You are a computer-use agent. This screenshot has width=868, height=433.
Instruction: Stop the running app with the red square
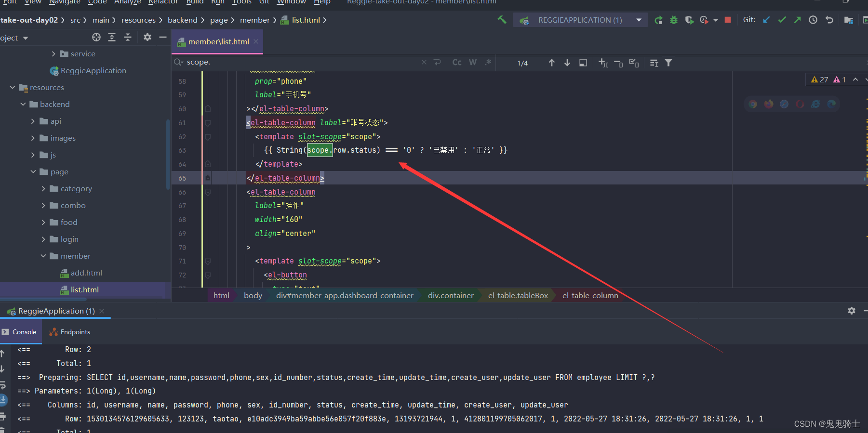coord(728,20)
